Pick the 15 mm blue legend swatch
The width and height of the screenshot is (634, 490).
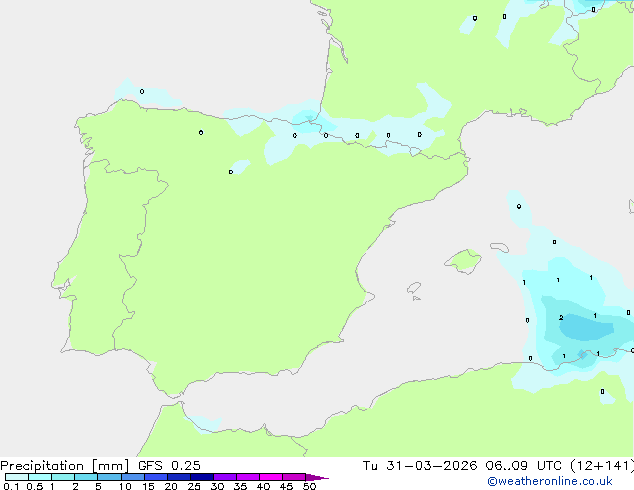coord(156,477)
